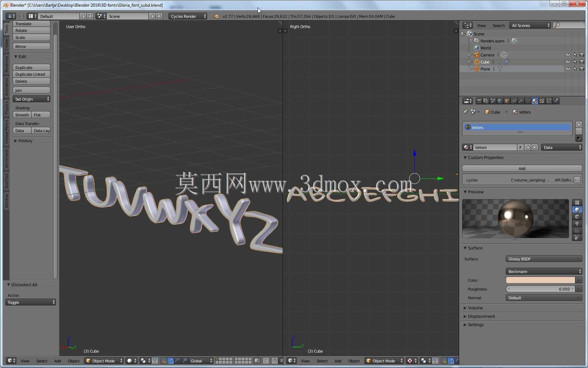Open the Texture properties tab icon

pyautogui.click(x=542, y=101)
